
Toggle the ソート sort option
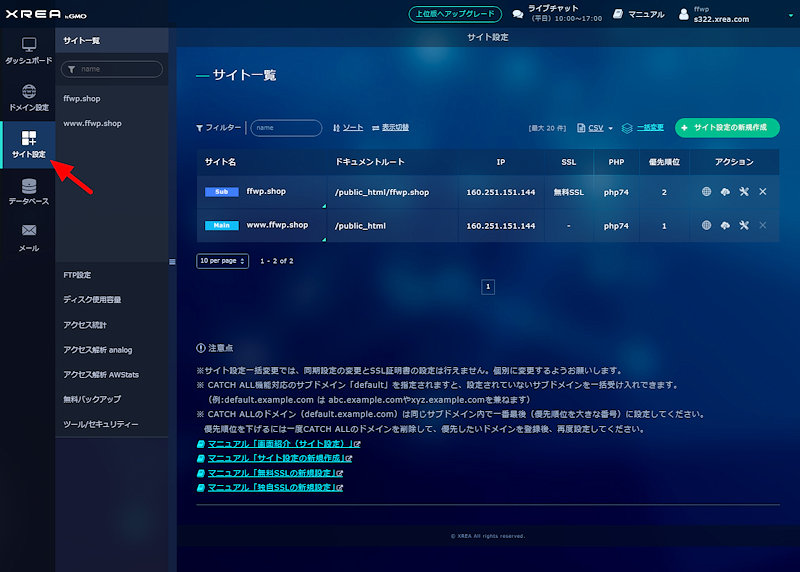pos(348,128)
